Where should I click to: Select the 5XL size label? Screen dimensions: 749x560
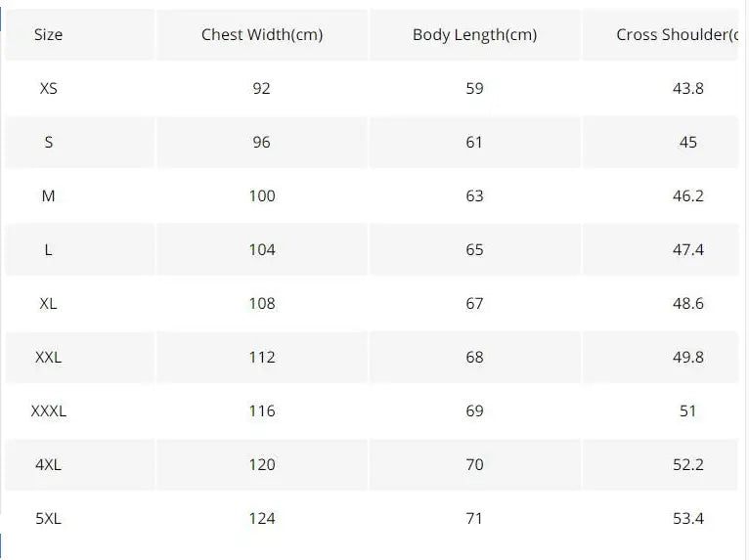[48, 518]
